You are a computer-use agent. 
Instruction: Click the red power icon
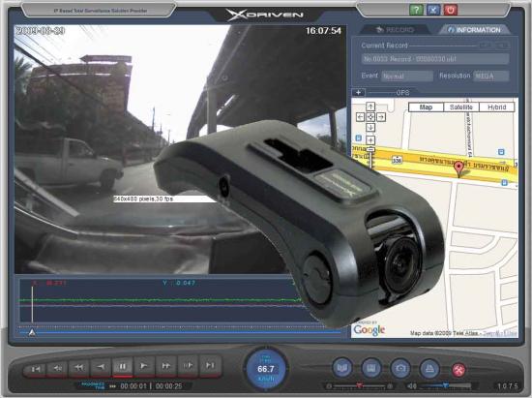click(450, 10)
